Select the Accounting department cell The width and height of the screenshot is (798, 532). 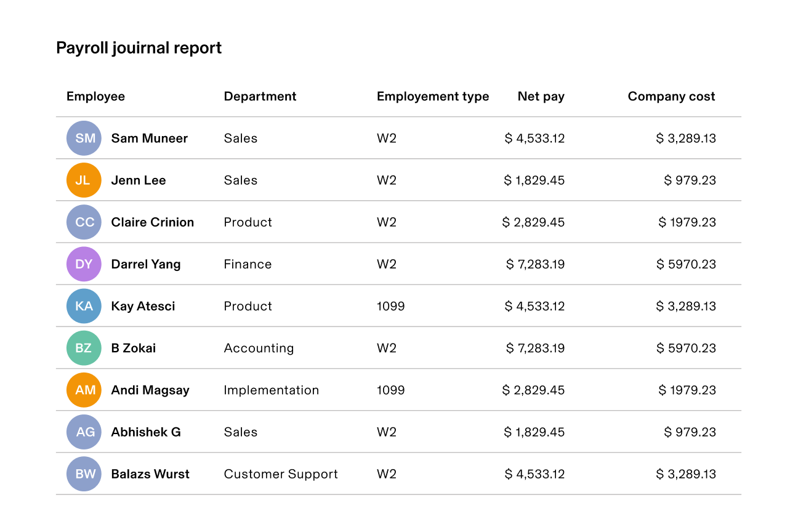point(259,348)
